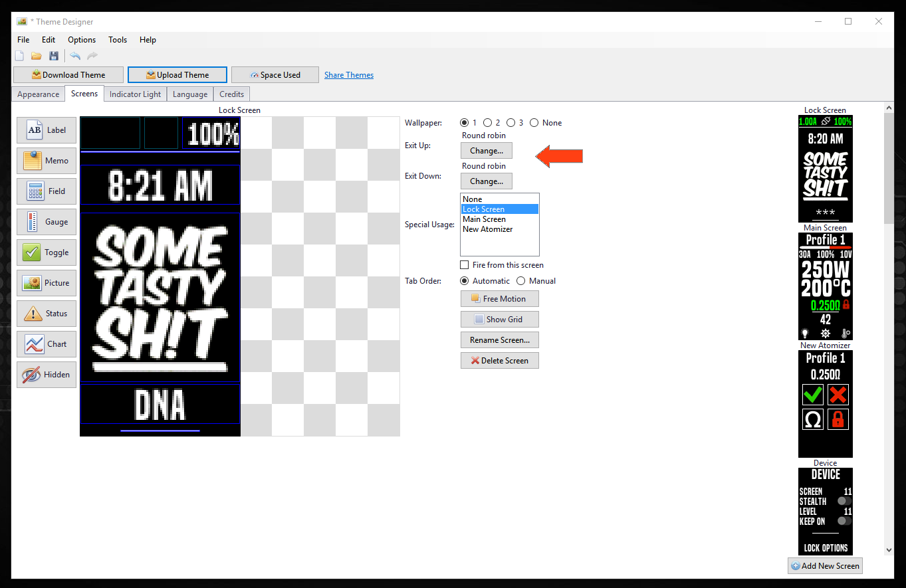Select the Gauge element tool
906x588 pixels.
[47, 222]
